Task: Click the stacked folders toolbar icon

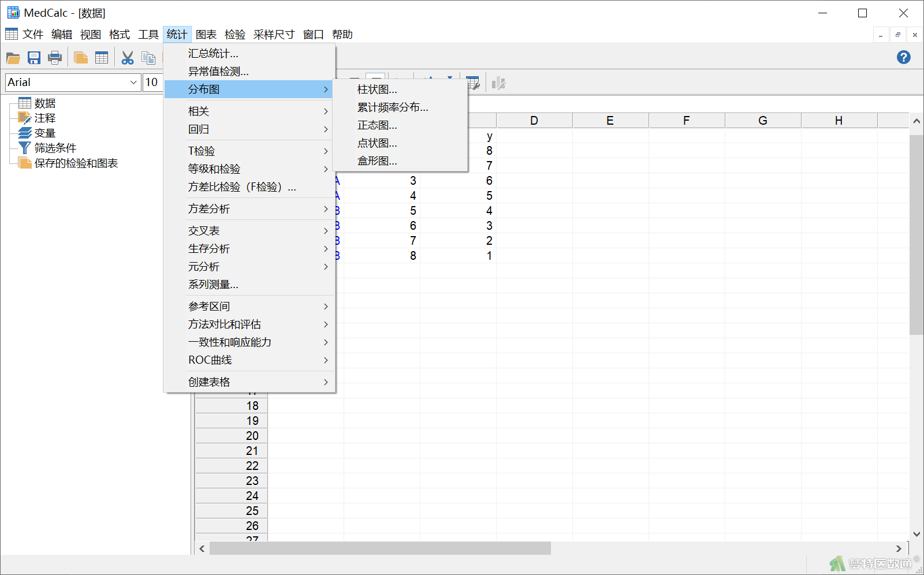Action: (81, 58)
